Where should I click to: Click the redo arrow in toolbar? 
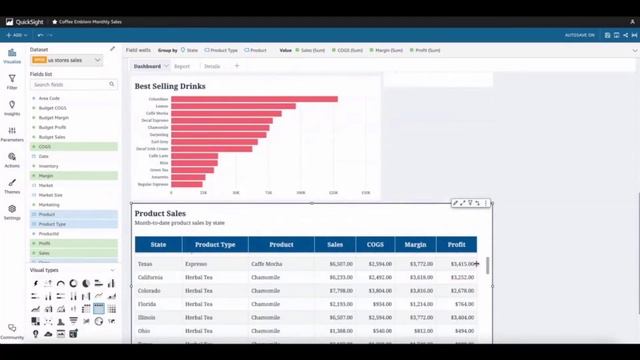50,35
